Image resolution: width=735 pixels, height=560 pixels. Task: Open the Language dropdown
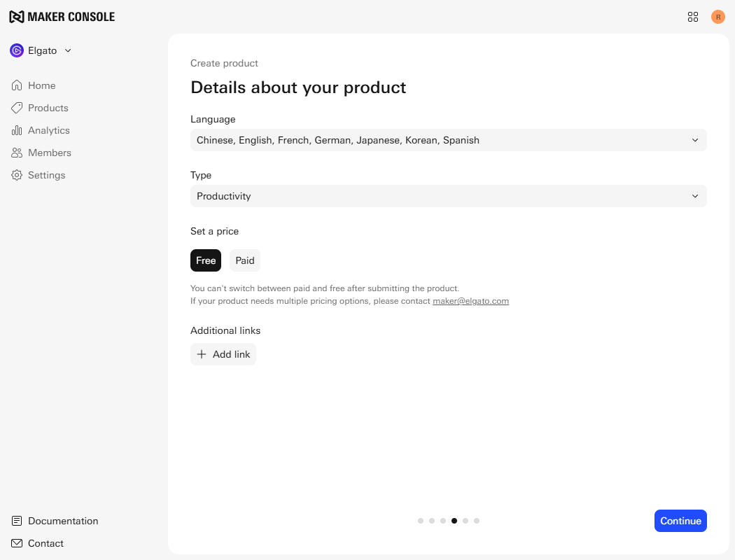point(448,140)
